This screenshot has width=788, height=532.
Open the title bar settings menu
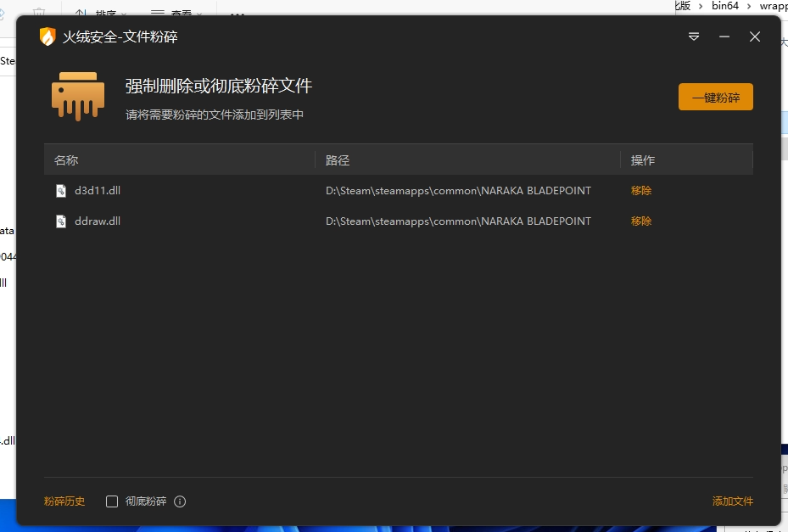pyautogui.click(x=693, y=36)
